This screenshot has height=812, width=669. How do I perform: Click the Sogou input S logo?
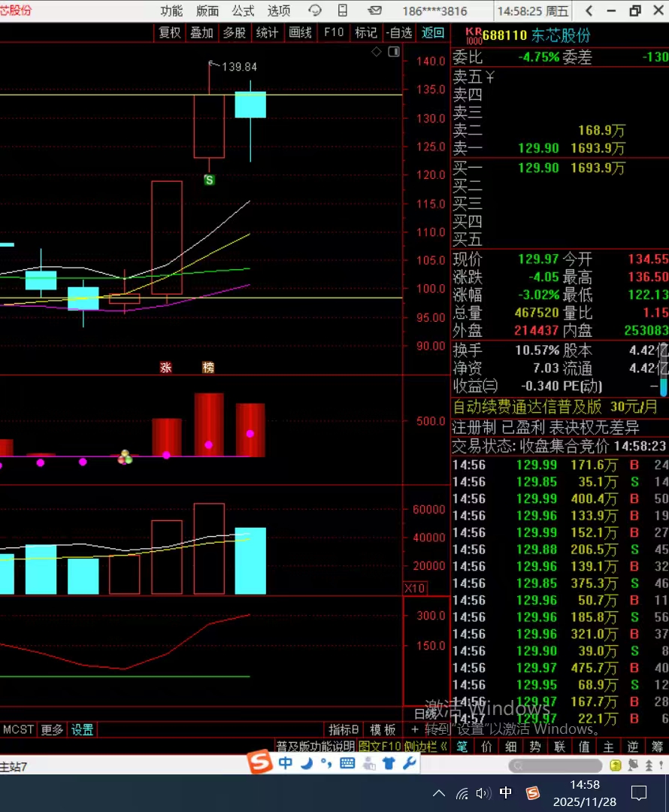coord(260,762)
